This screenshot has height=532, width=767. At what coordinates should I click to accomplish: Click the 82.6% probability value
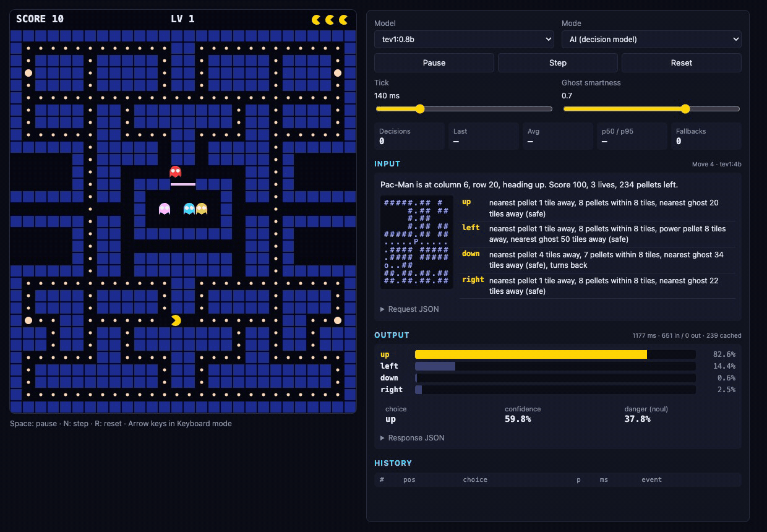(724, 354)
